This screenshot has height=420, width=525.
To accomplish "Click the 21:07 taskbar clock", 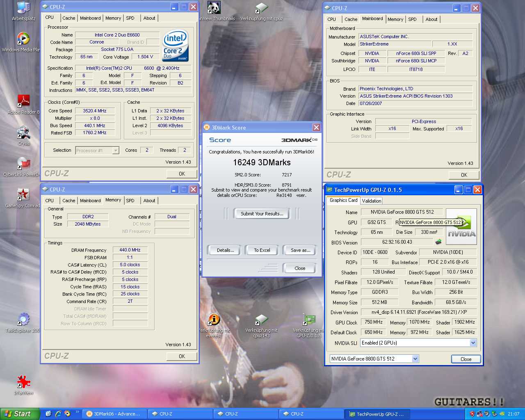I will 513,414.
